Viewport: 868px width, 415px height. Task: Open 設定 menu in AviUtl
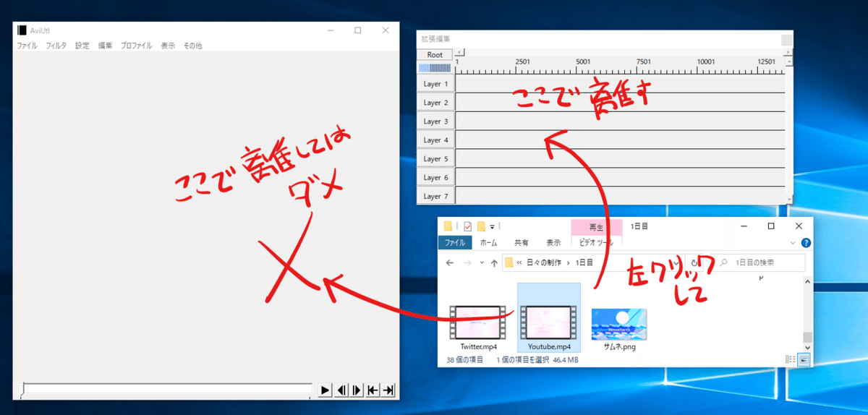coord(82,46)
